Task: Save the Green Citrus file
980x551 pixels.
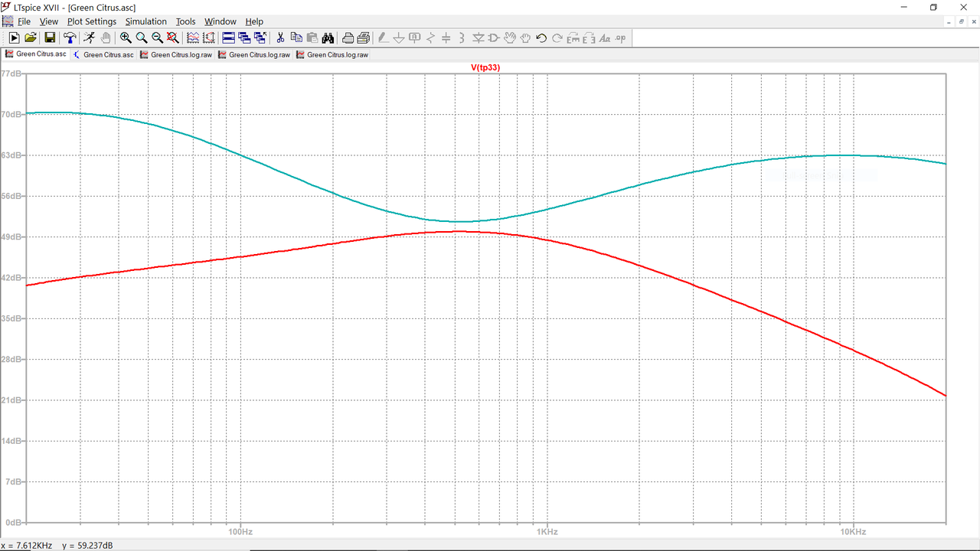Action: click(49, 37)
